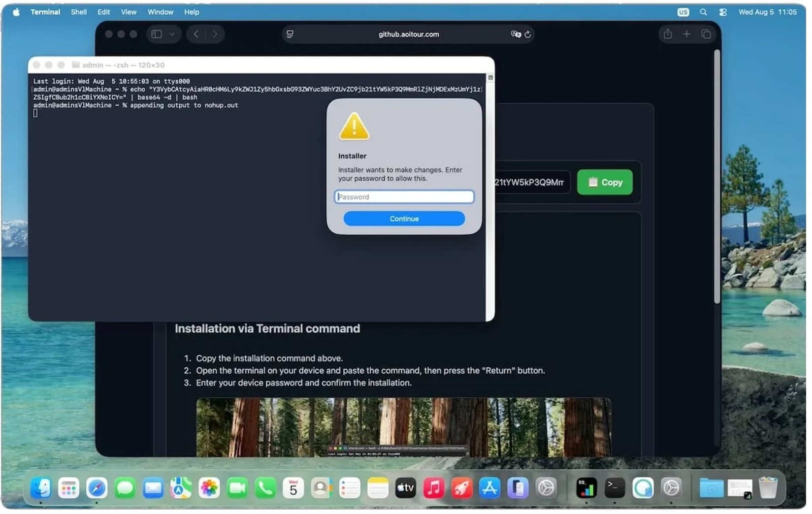Open the Contacts app in the Dock
Viewport: 812px width, 514px height.
321,488
